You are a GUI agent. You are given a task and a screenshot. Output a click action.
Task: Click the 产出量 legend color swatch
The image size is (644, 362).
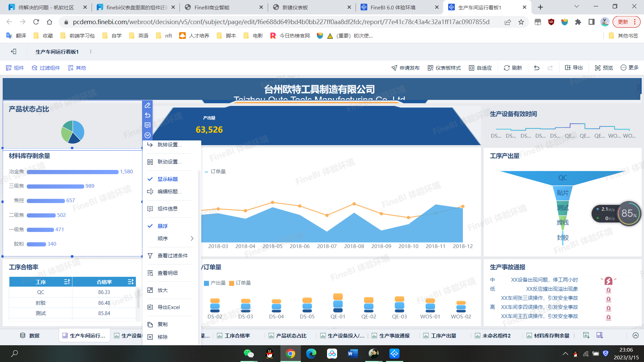pos(207,283)
